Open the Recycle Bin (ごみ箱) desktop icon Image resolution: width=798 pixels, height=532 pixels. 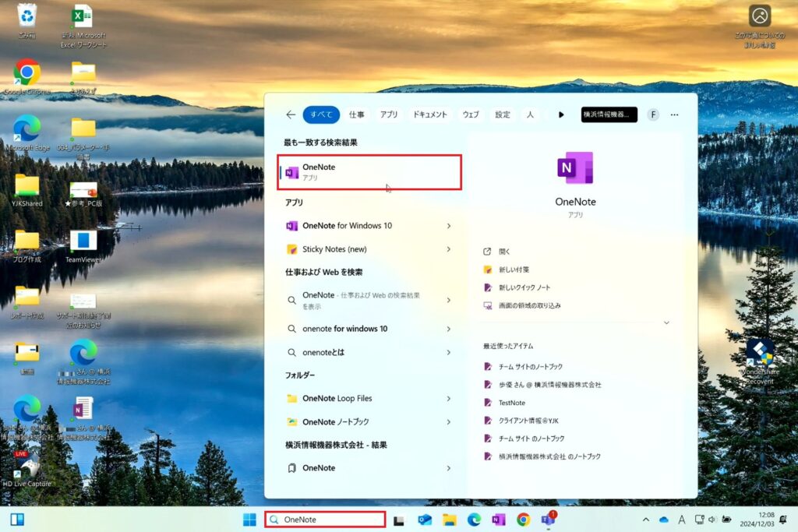(x=27, y=20)
